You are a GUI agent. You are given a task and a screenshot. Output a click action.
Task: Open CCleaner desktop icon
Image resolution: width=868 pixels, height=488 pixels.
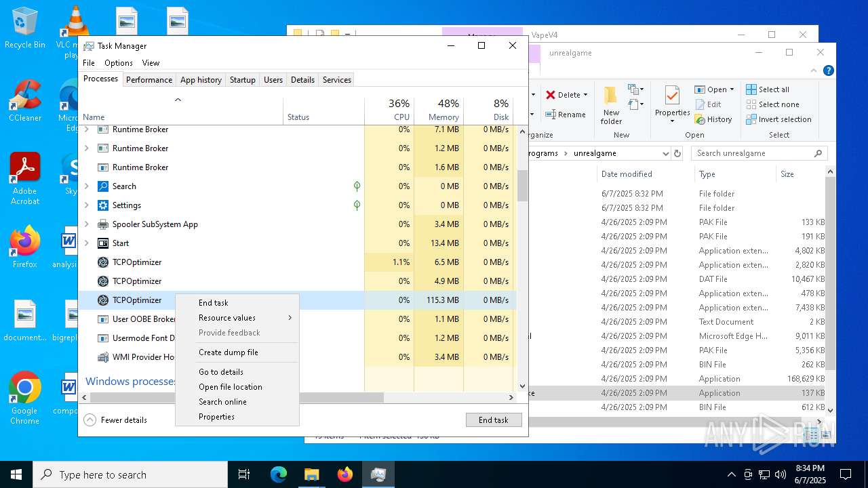click(24, 101)
